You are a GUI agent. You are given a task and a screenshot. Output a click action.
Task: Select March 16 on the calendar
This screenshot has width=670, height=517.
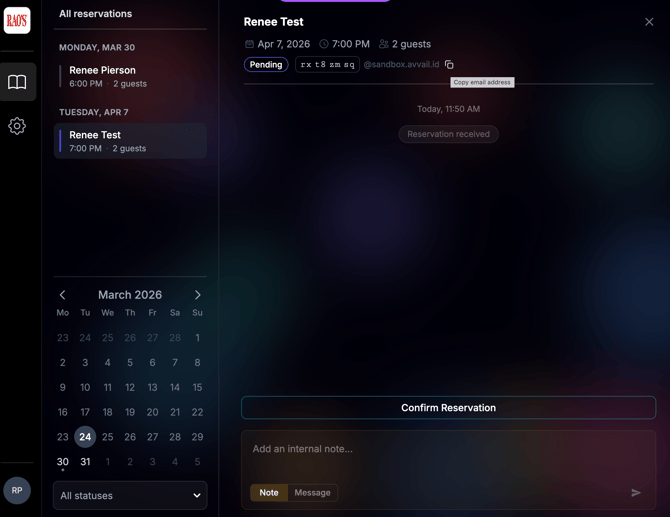point(63,412)
